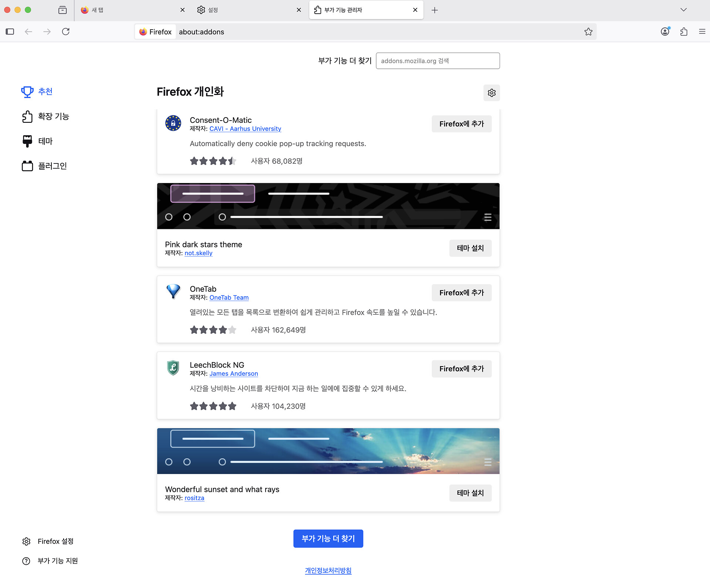Open the James Anderson author link

[x=234, y=374]
